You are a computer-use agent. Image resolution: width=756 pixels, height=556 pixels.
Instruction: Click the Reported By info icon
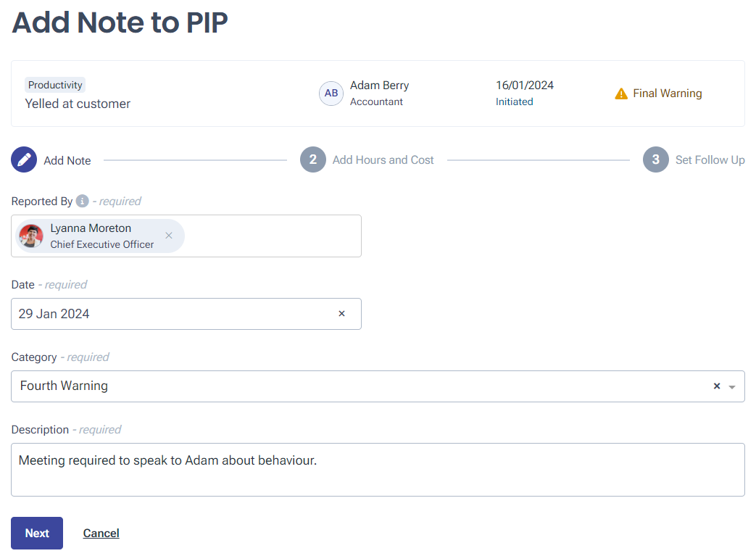click(83, 201)
